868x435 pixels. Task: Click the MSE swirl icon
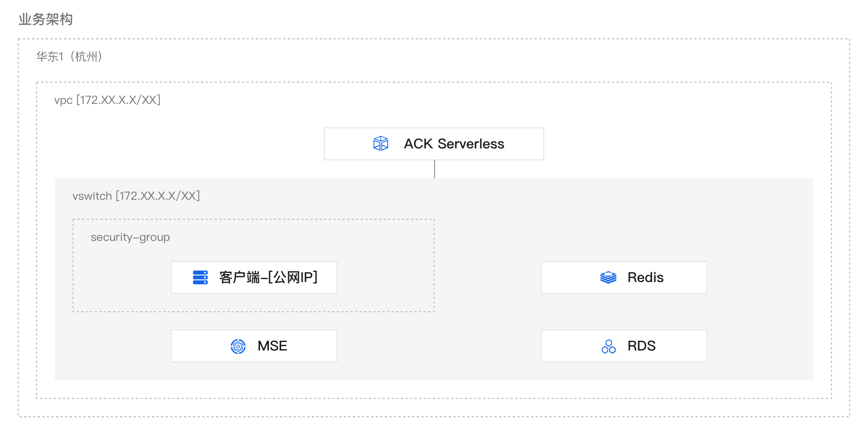238,346
